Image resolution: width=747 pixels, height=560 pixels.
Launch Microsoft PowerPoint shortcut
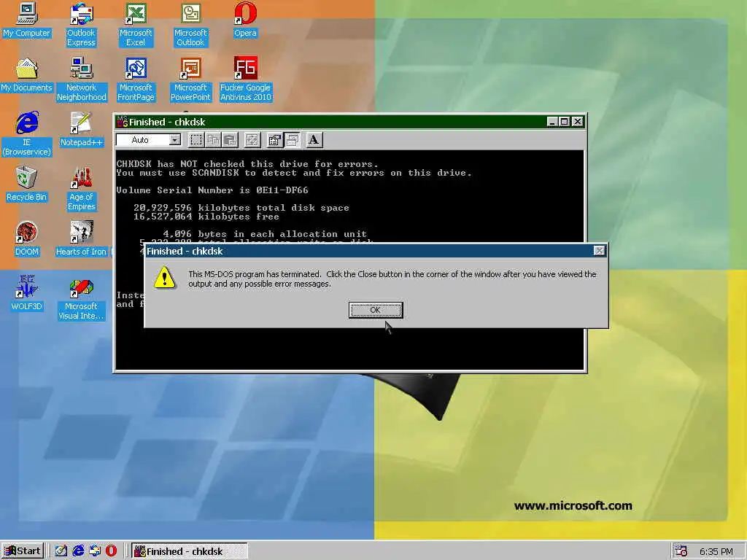[190, 79]
